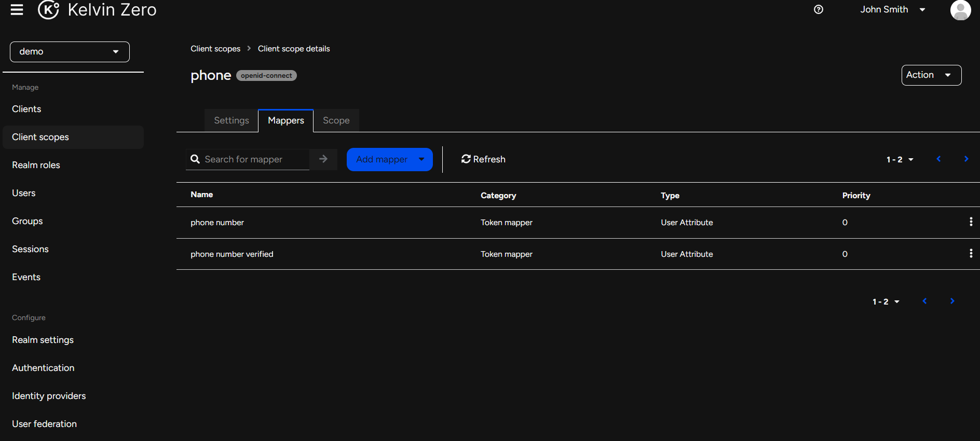The height and width of the screenshot is (441, 980).
Task: Open kebab menu for phone number verified
Action: click(971, 254)
